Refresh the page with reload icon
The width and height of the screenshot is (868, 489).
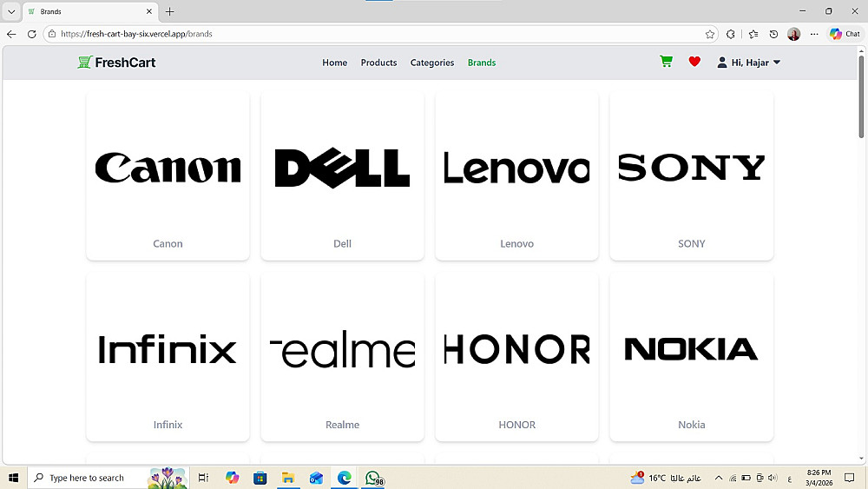coord(31,34)
